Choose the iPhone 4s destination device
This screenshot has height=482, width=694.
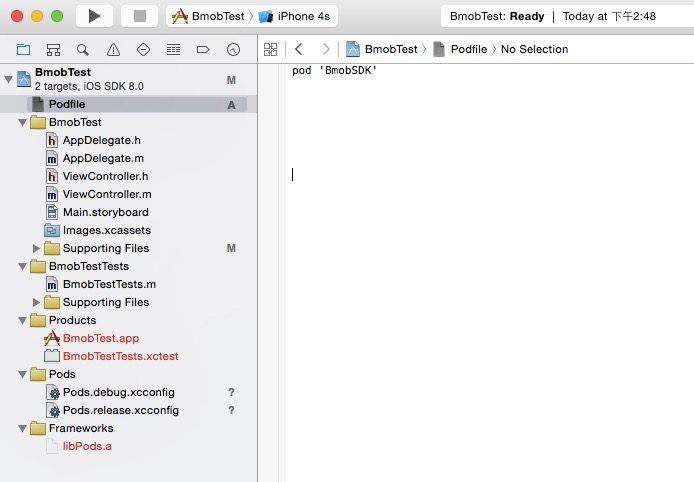coord(295,16)
